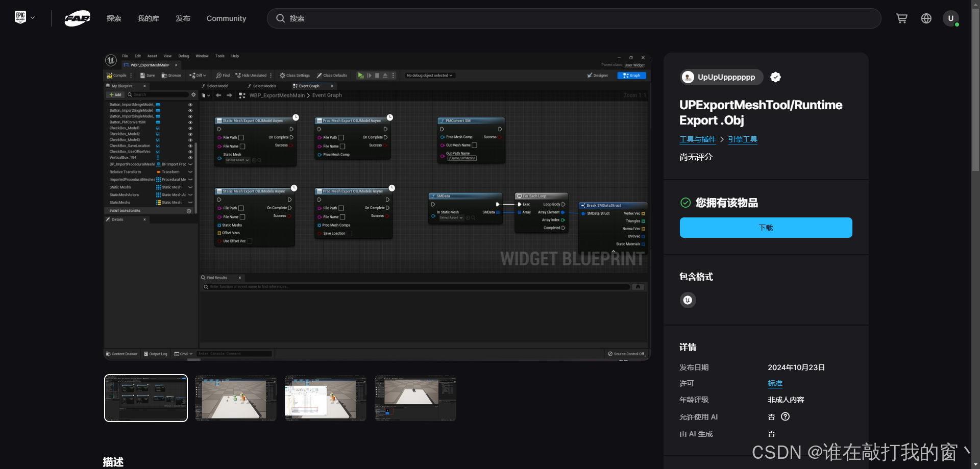The width and height of the screenshot is (980, 469).
Task: Click the green owned checkmark icon
Action: pyautogui.click(x=685, y=203)
